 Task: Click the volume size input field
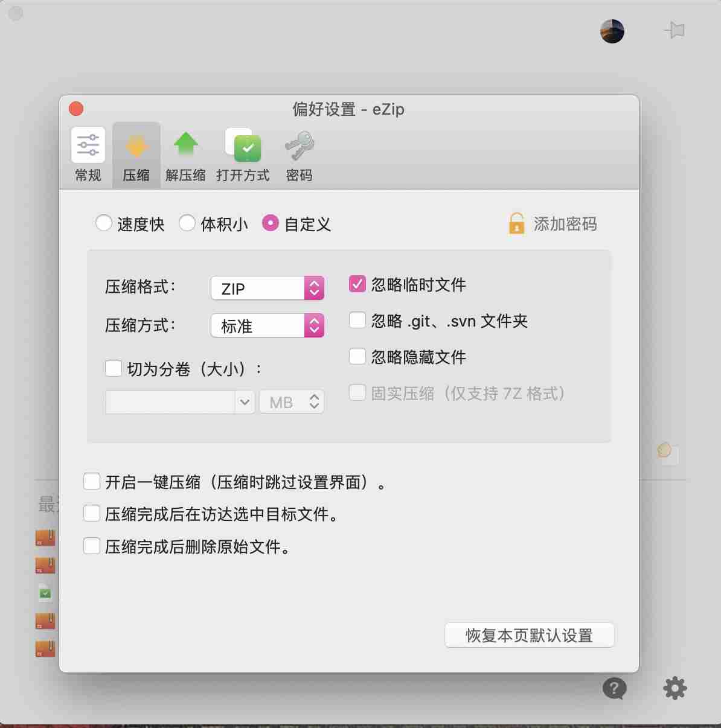point(170,402)
